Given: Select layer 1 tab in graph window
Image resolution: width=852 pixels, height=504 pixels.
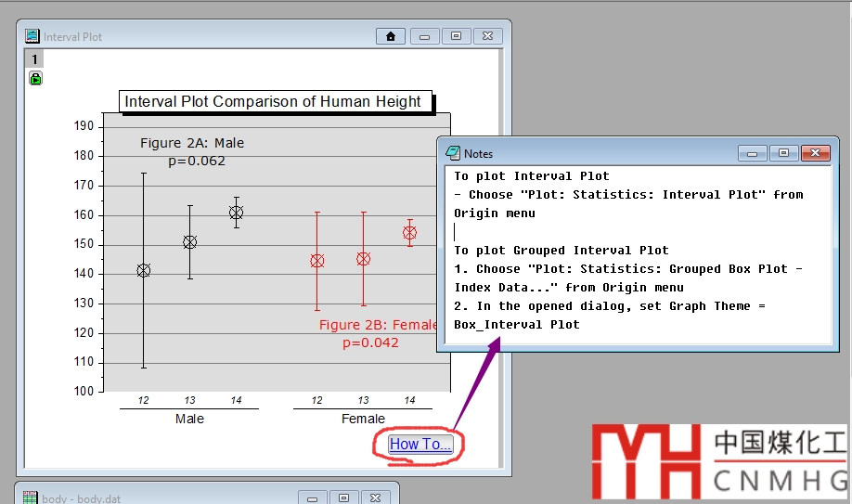Looking at the screenshot, I should pyautogui.click(x=34, y=58).
